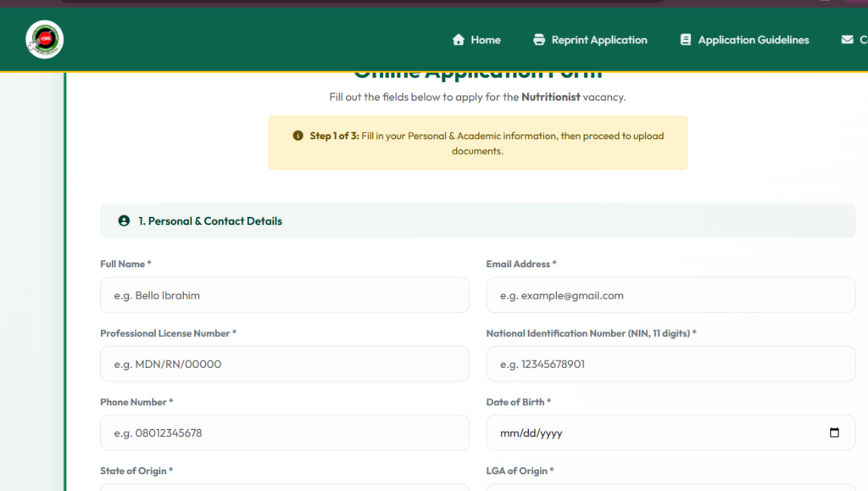Focus the Full Name input field
The width and height of the screenshot is (868, 491).
pos(285,295)
